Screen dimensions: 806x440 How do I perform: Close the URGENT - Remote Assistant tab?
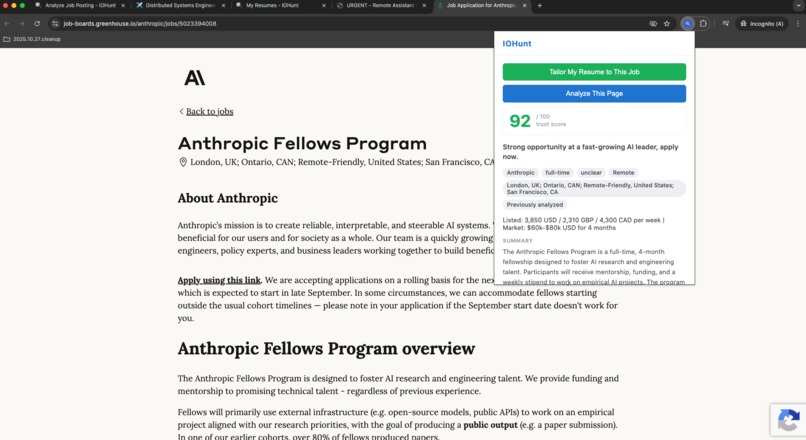point(424,6)
